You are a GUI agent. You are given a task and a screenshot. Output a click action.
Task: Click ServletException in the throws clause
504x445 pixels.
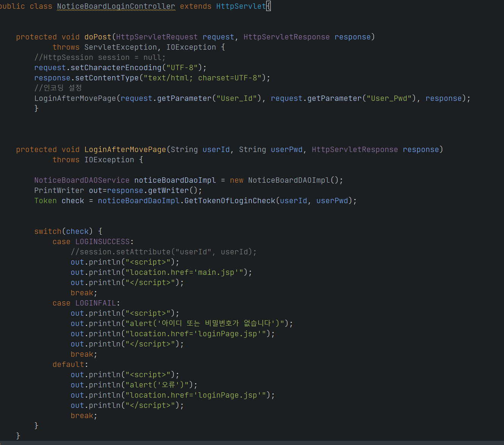point(121,47)
